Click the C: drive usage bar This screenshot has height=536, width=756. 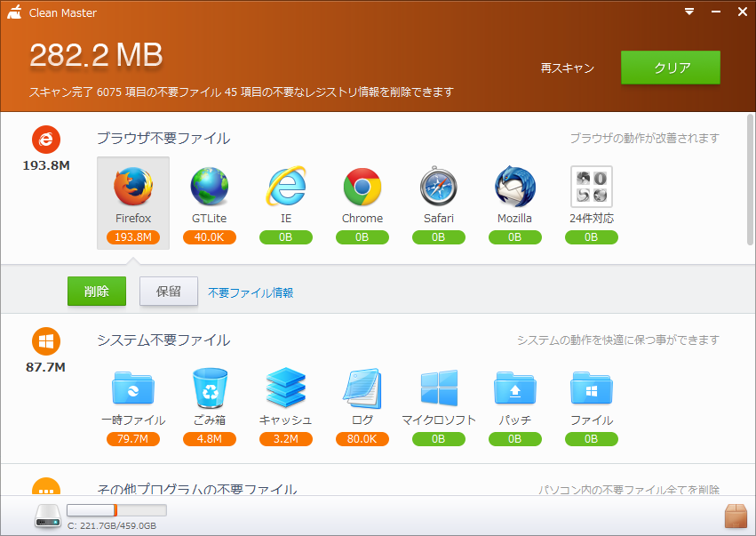tap(116, 510)
